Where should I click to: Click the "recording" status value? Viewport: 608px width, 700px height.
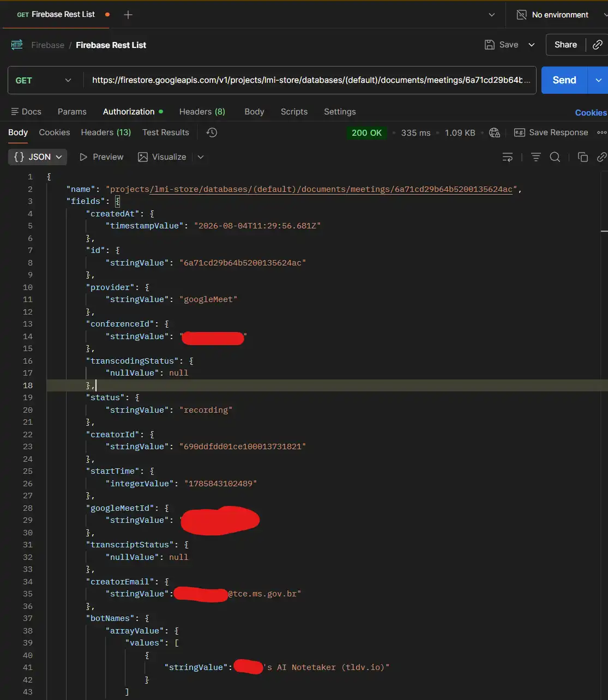click(206, 410)
